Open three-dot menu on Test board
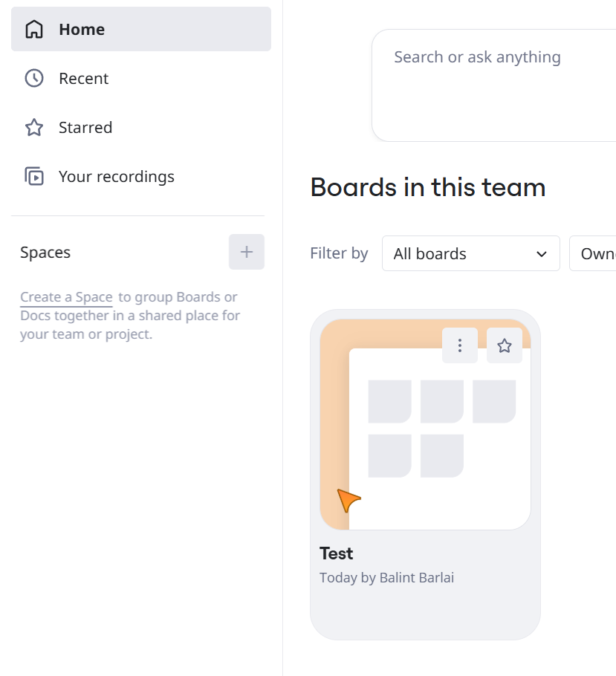Image resolution: width=616 pixels, height=676 pixels. [x=460, y=345]
